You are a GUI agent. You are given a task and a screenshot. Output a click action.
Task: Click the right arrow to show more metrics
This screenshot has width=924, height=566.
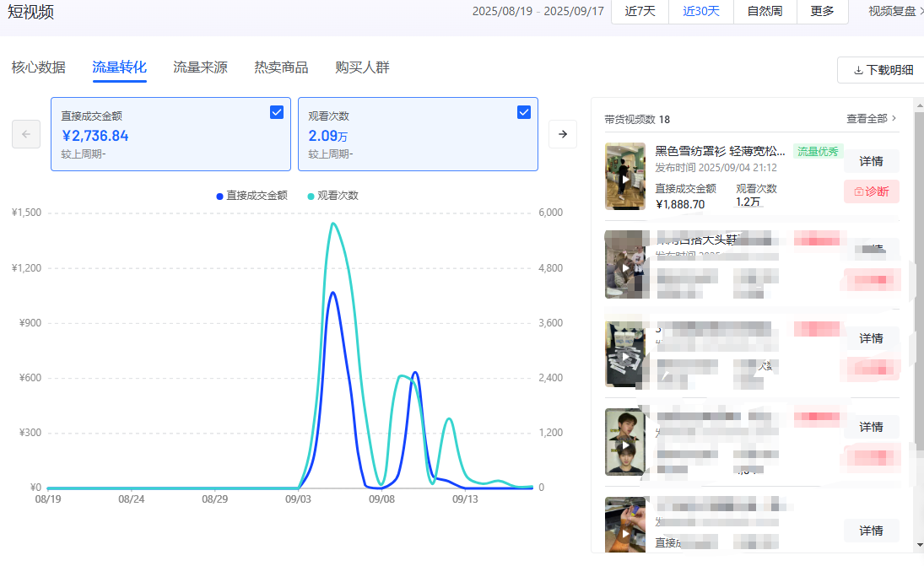tap(562, 133)
